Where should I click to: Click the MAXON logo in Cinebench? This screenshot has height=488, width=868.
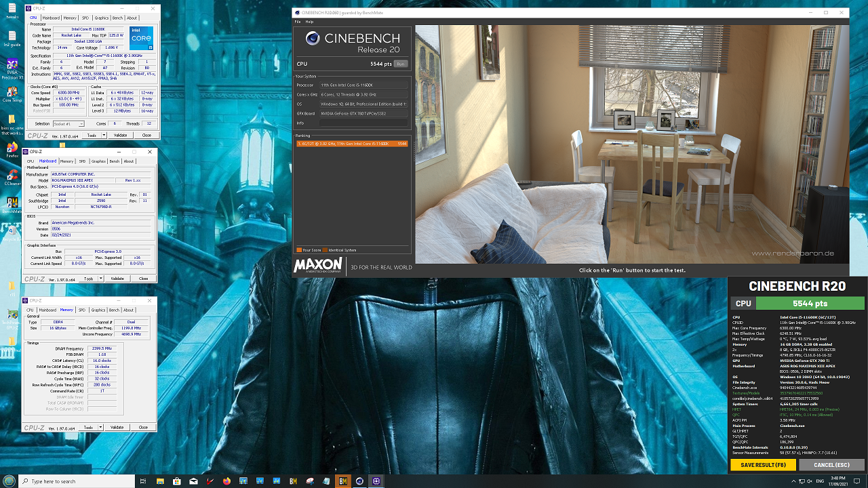click(x=319, y=266)
